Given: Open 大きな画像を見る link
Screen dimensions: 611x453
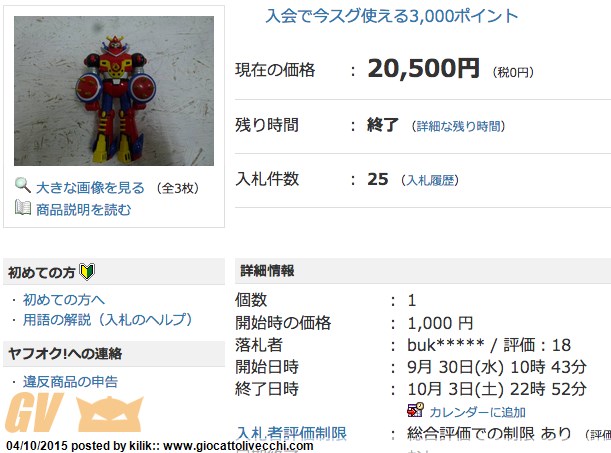Looking at the screenshot, I should click(90, 188).
